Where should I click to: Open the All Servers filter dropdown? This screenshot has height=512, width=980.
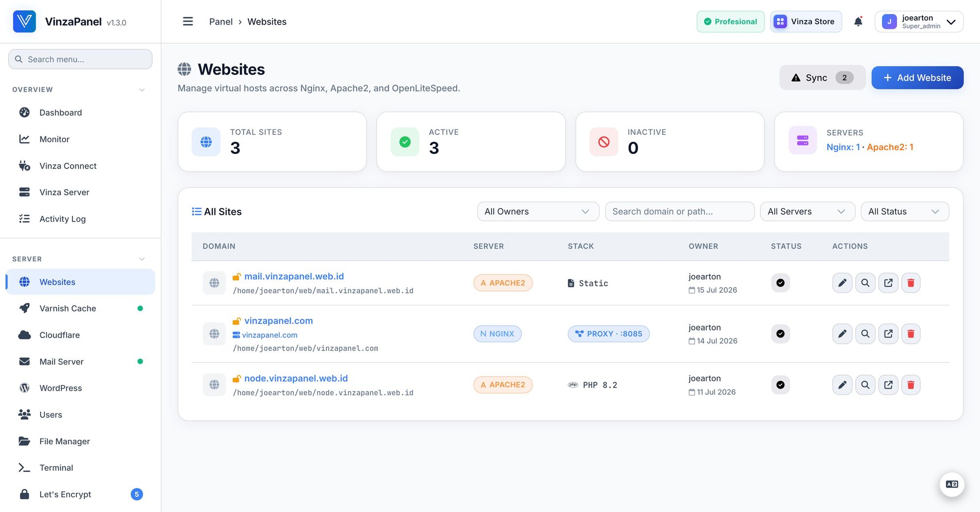(x=808, y=211)
